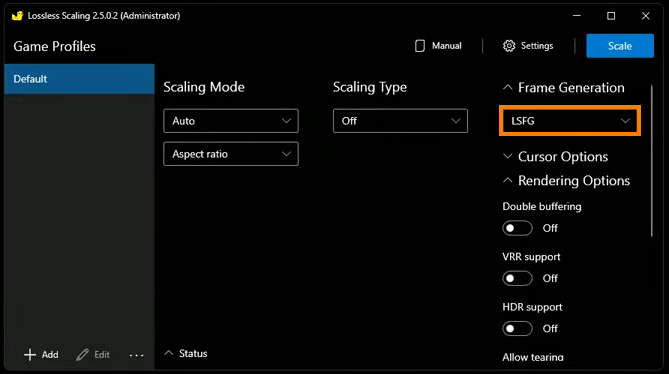Click the right panel vertical scrollbar
The height and width of the screenshot is (374, 669).
click(652, 161)
